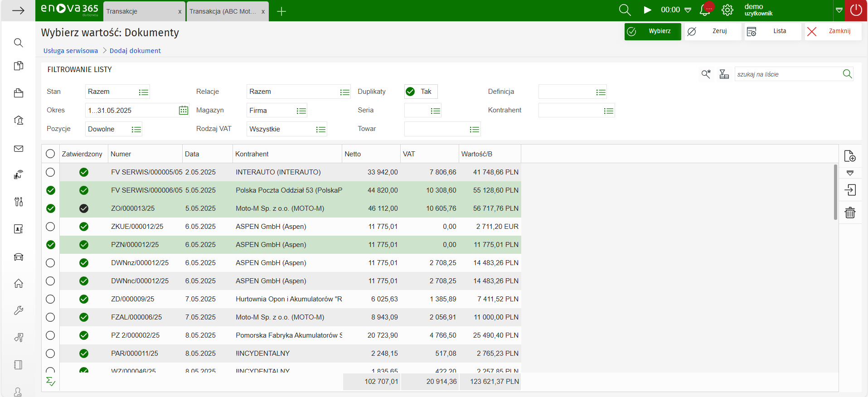The width and height of the screenshot is (868, 397).
Task: Click the timer play button
Action: pos(647,10)
